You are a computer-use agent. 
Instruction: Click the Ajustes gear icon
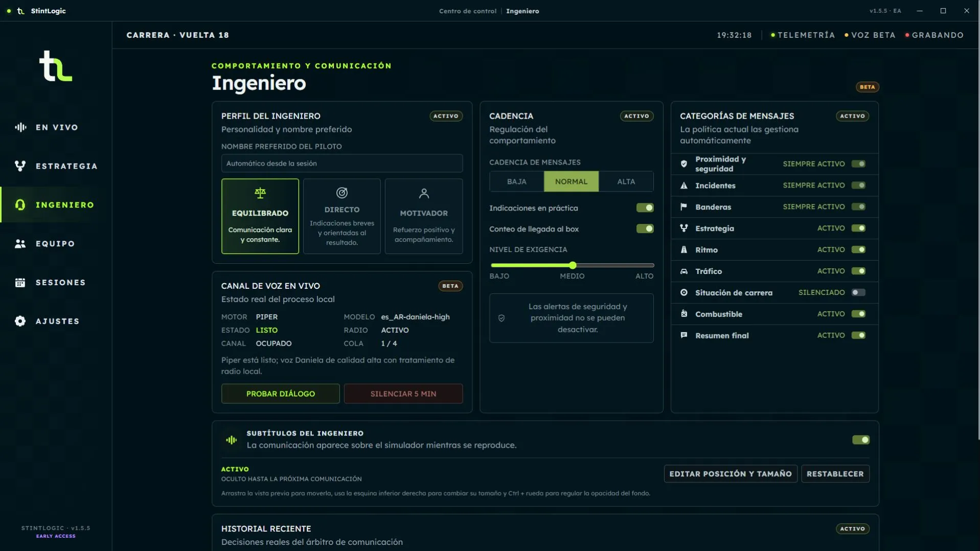click(20, 322)
